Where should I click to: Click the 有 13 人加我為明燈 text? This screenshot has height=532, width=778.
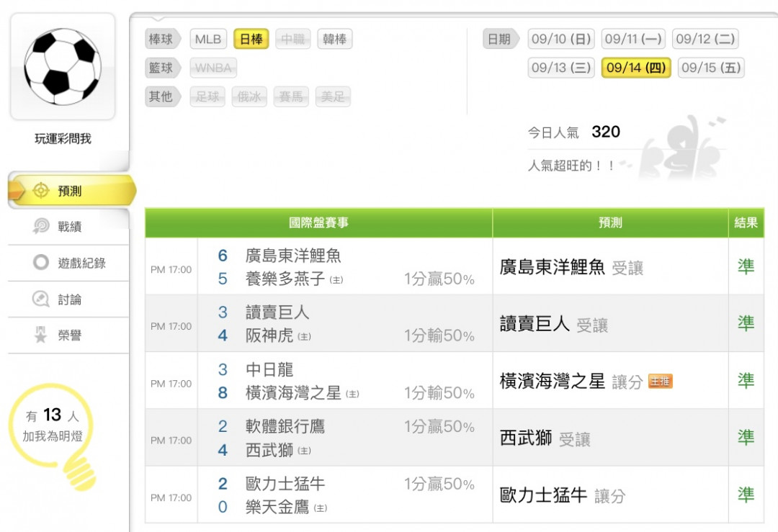pos(53,425)
